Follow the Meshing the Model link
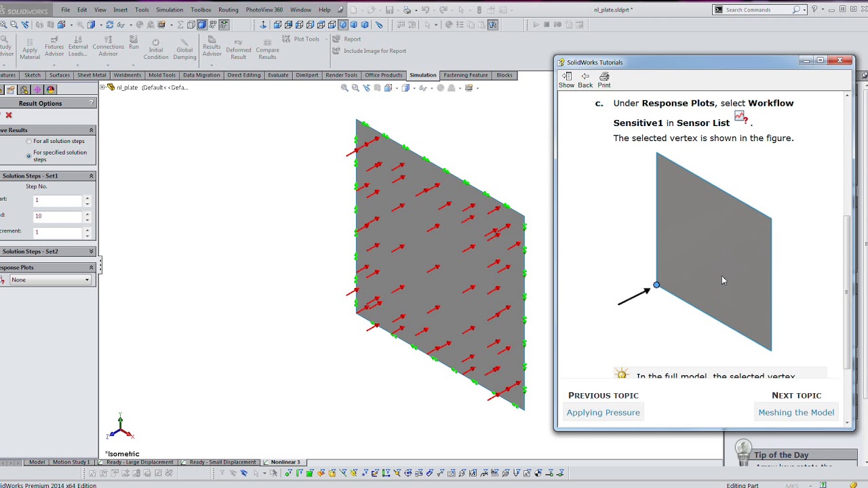Screen dimensions: 868x488 coord(796,412)
